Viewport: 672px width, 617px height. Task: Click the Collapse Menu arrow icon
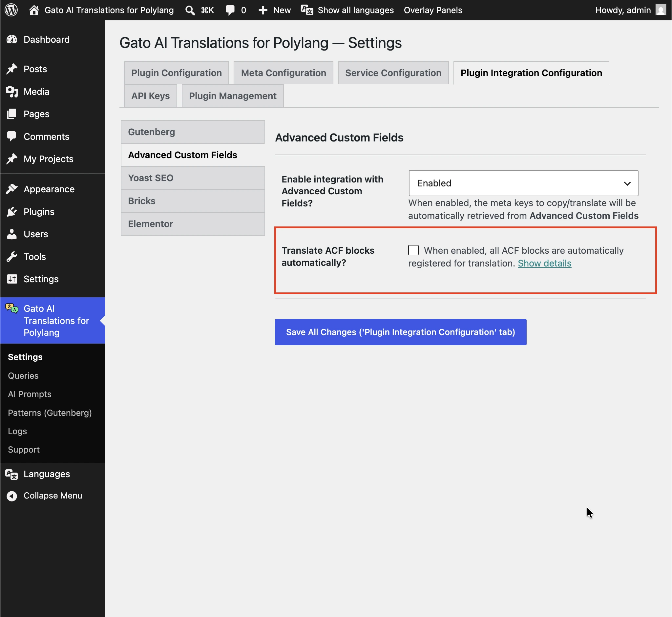[x=12, y=496]
